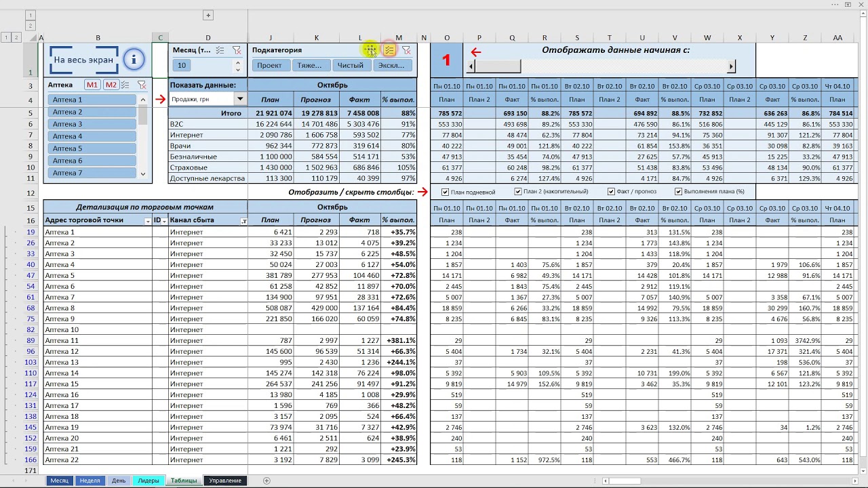Clear the Аптека slicer filter
Viewport: 868px width, 488px height.
(142, 85)
